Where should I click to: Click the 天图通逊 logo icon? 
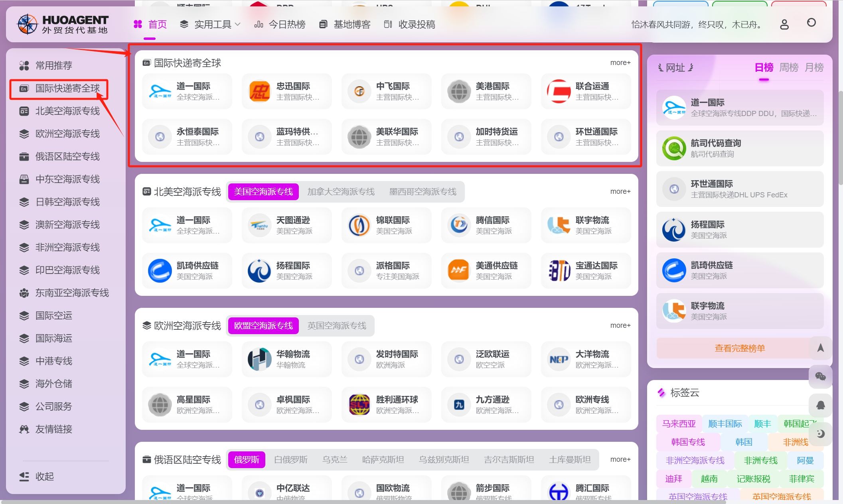(x=260, y=225)
